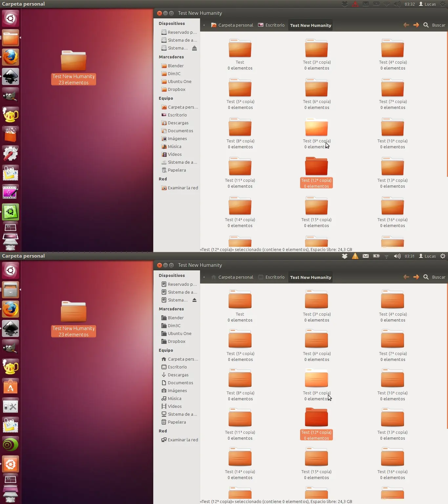Open the Software Center bag with letter A, lower launcher
This screenshot has width=448, height=504.
click(x=10, y=387)
